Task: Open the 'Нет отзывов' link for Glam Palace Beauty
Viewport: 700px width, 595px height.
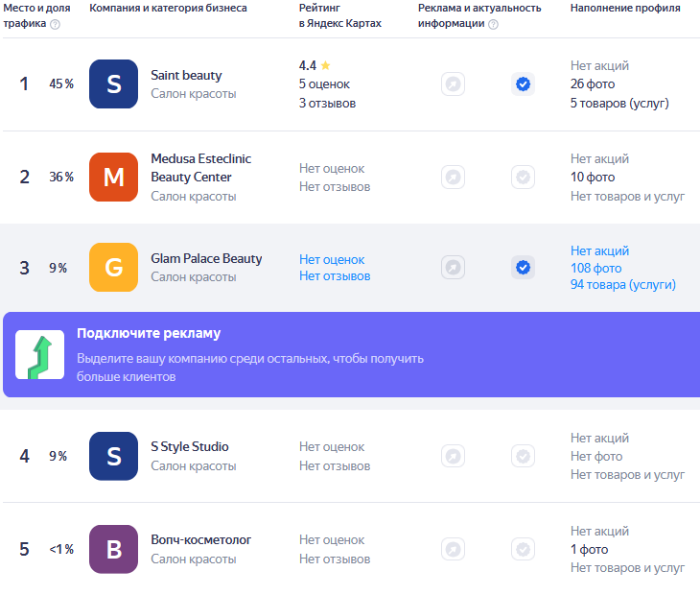Action: point(335,276)
